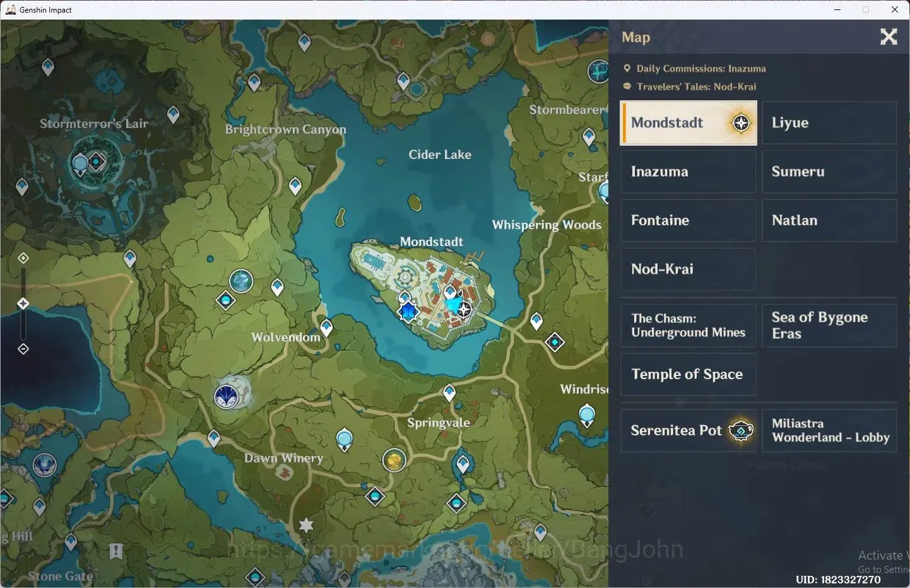This screenshot has height=588, width=910.
Task: Click the map zoom slider handle
Action: (x=23, y=303)
